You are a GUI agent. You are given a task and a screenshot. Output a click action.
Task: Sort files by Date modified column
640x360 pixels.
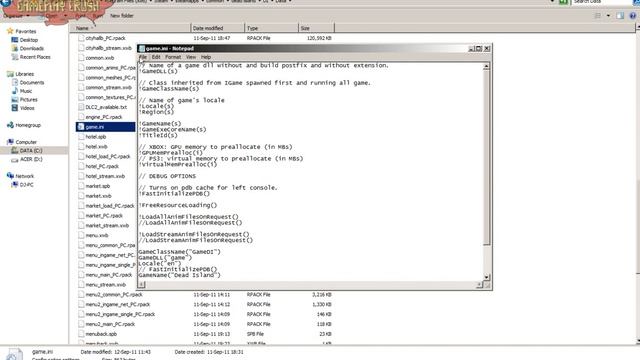coord(218,28)
